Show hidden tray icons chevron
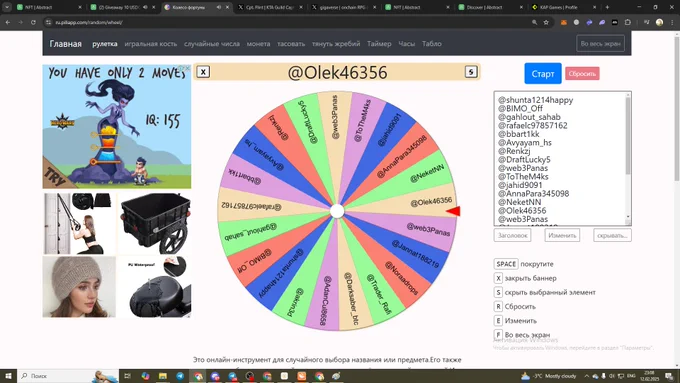 click(x=586, y=376)
